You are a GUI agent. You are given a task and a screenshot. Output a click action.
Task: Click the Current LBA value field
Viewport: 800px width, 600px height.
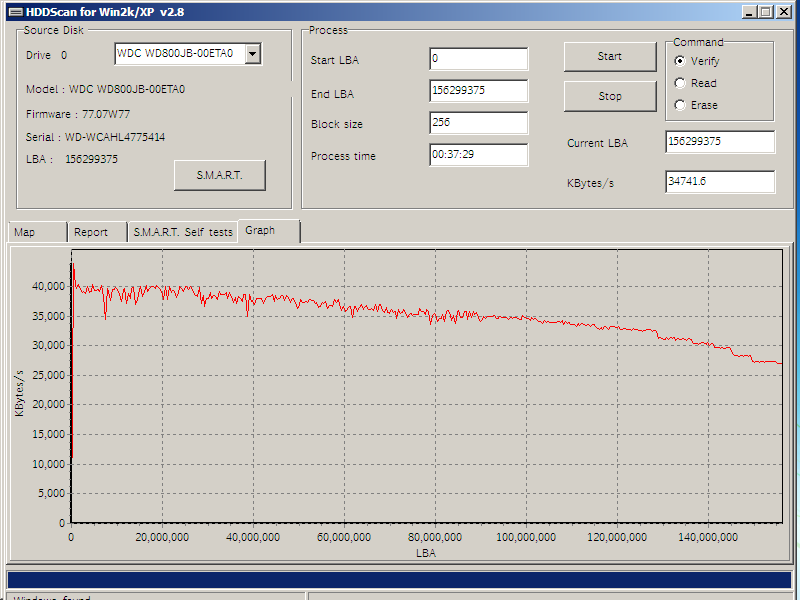719,142
